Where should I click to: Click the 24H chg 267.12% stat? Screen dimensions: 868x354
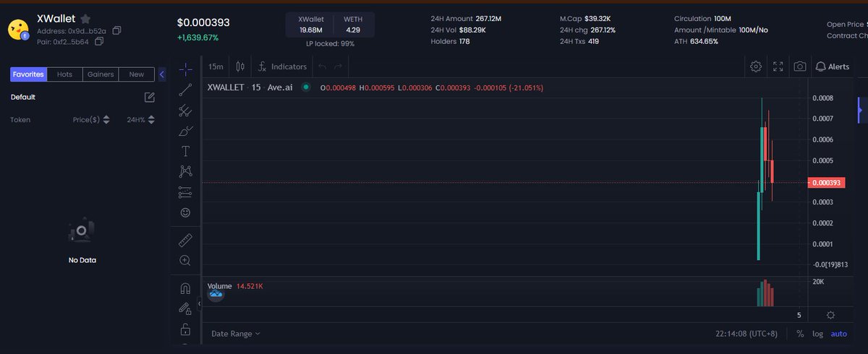coord(587,30)
